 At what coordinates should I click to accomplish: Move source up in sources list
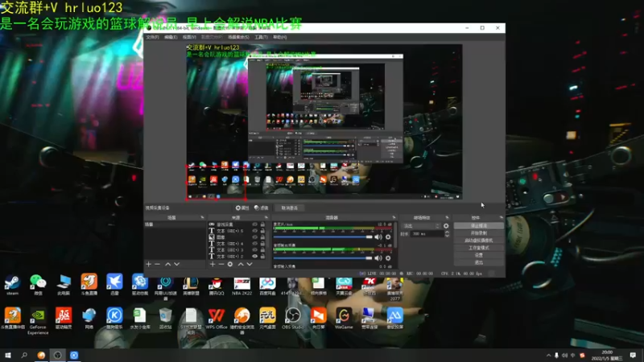point(241,265)
